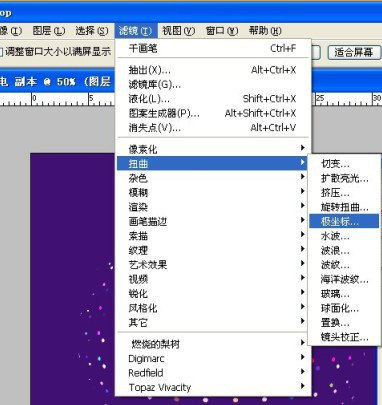Choose 玻璃... distort filter

coord(344,293)
